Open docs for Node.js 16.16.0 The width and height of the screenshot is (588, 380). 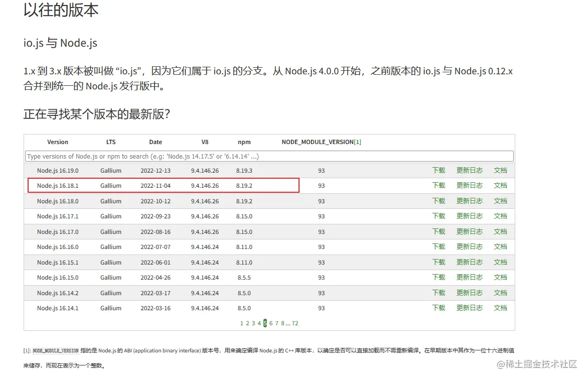click(x=500, y=246)
